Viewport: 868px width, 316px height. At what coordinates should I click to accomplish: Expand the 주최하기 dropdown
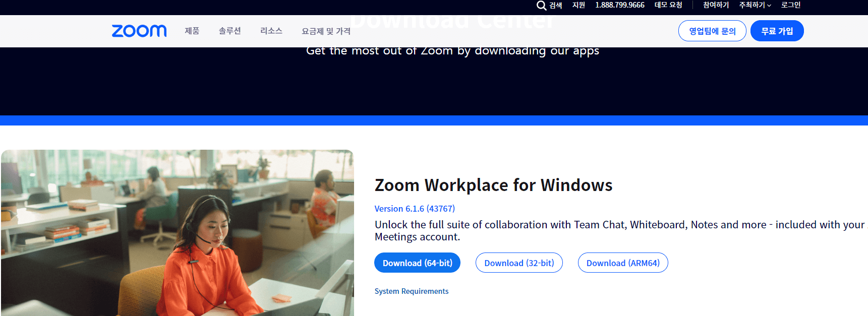755,5
